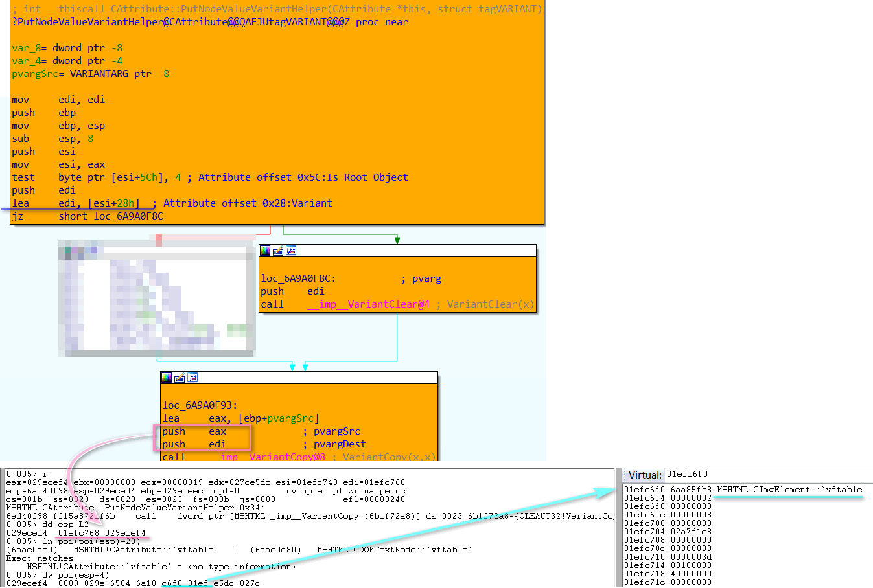Click memory row 01efc704 with value 02a7d1e8
The width and height of the screenshot is (873, 588).
(668, 532)
